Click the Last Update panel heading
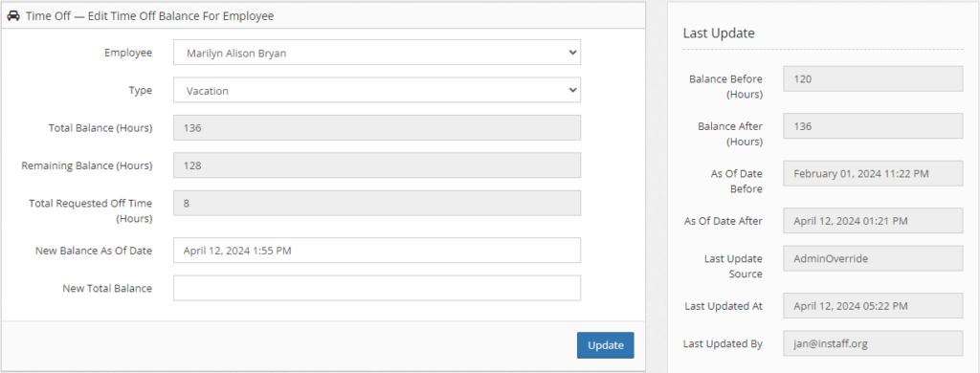Viewport: 980px width, 373px height. point(719,33)
